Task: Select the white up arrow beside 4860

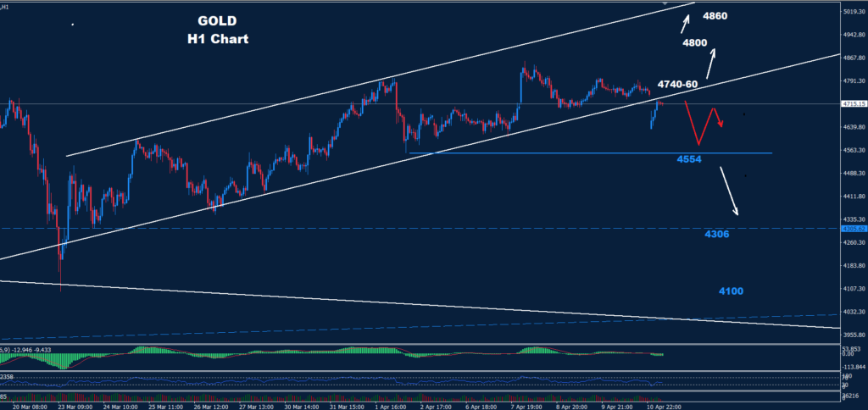Action: [x=685, y=24]
